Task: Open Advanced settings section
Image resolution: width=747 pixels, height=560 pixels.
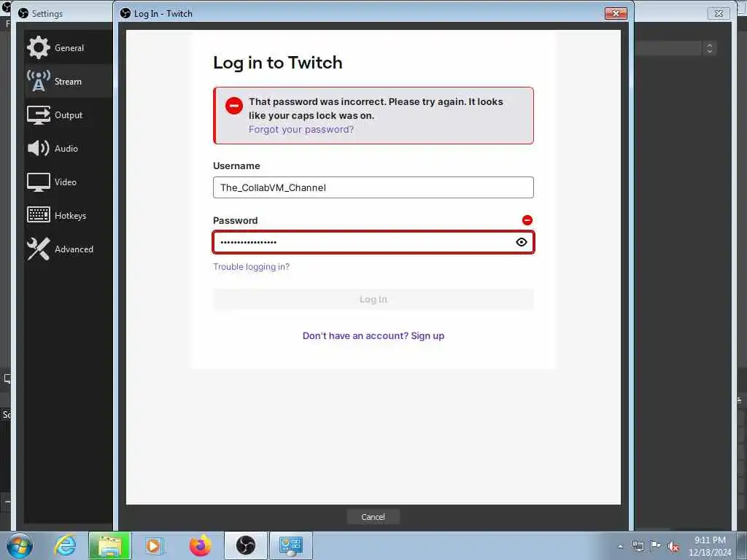Action: pyautogui.click(x=69, y=249)
